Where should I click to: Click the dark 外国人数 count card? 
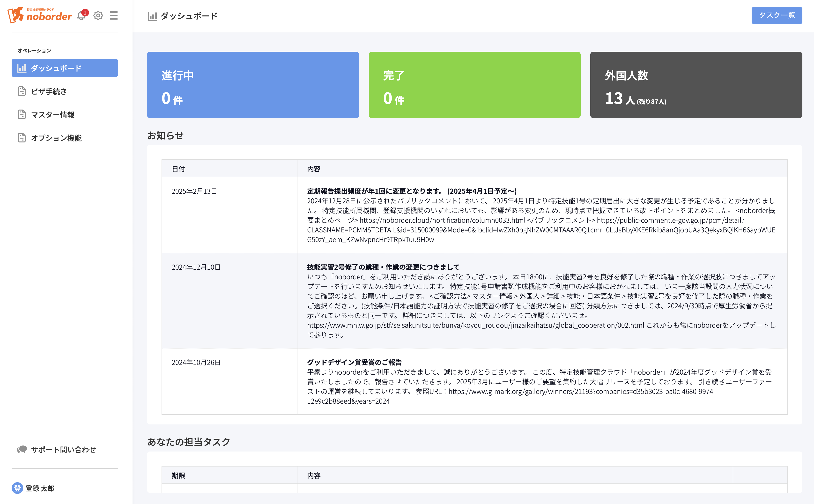pyautogui.click(x=696, y=85)
